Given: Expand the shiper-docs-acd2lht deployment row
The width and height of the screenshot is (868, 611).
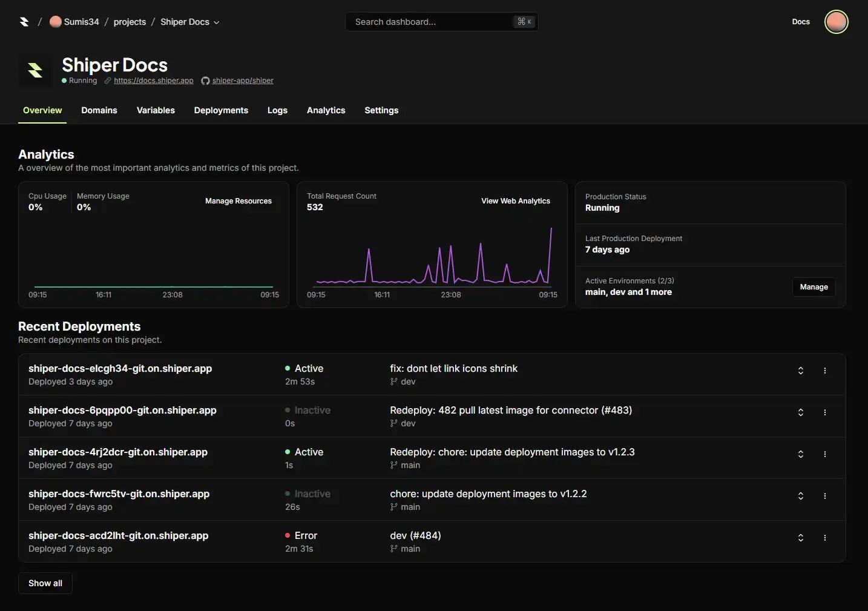Looking at the screenshot, I should pos(801,538).
